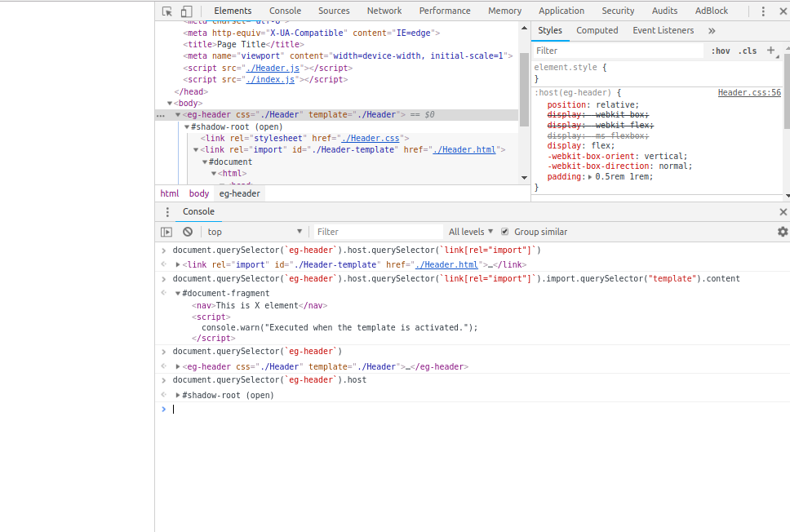
Task: Click the Elements panel scroll up arrow
Action: click(x=524, y=29)
